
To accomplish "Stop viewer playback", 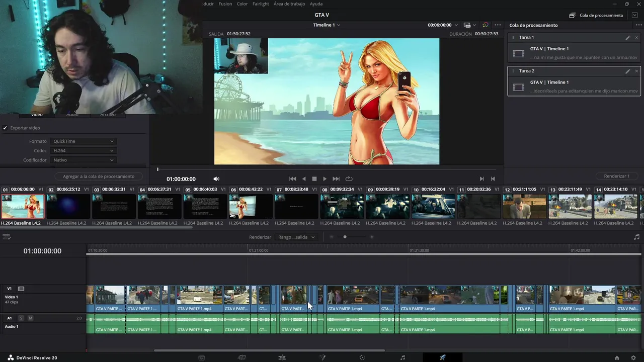I will click(314, 178).
